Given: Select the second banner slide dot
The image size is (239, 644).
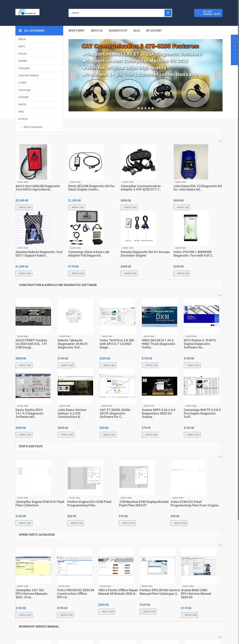Looking at the screenshot, I should click(x=142, y=108).
